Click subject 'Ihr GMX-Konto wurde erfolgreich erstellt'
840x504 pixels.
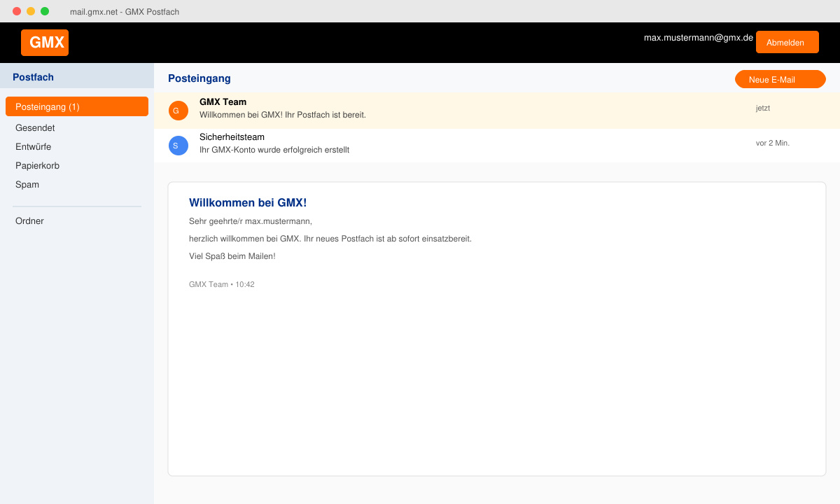point(274,150)
